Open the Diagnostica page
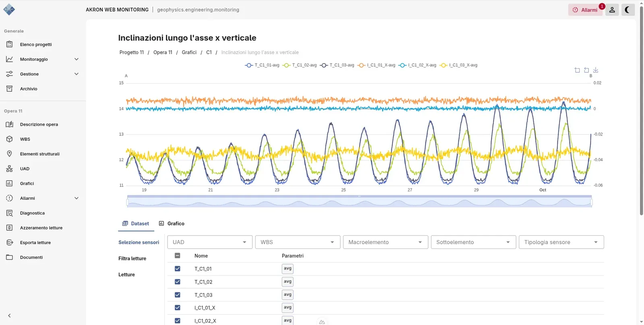Screen dimensions: 644x325 (32, 213)
